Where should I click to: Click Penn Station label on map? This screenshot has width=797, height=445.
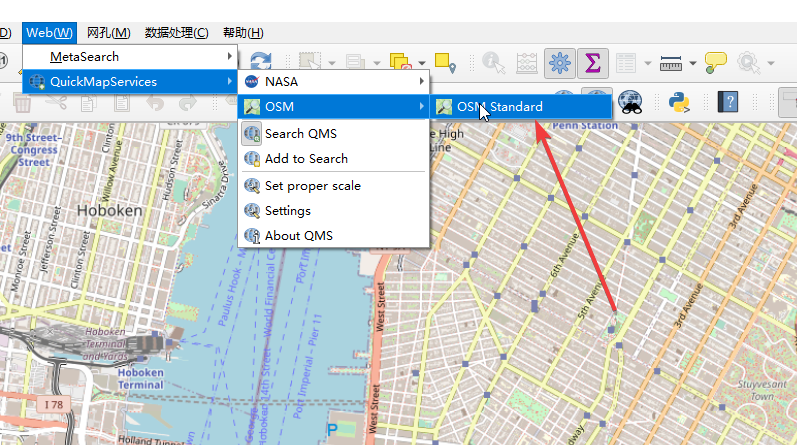click(585, 126)
